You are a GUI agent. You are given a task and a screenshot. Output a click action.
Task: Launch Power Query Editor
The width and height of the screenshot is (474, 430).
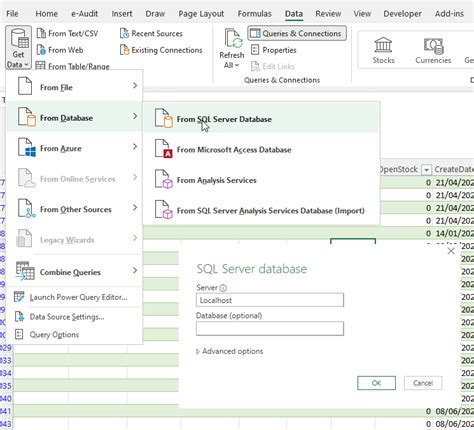tap(75, 297)
